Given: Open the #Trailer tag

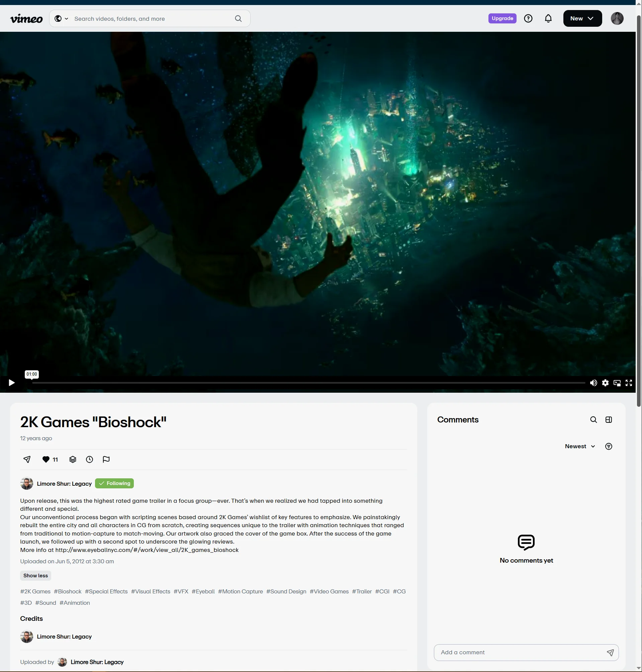Looking at the screenshot, I should [362, 591].
